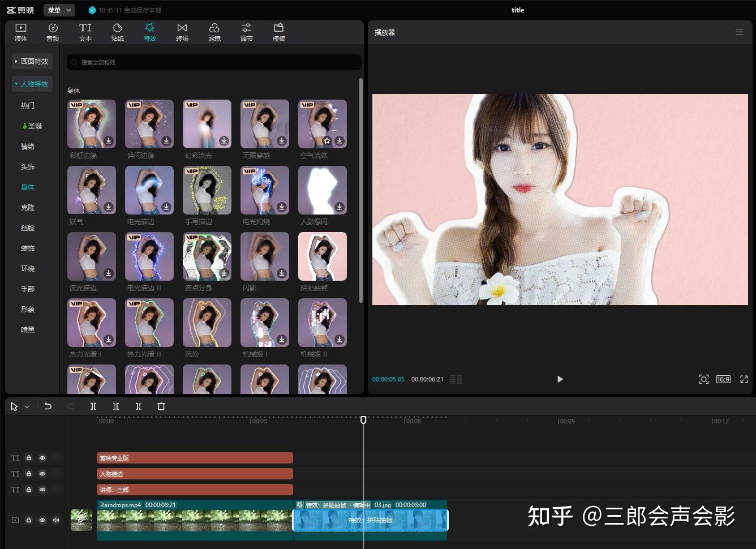Click the 搜索全部特效 search field

(x=214, y=62)
